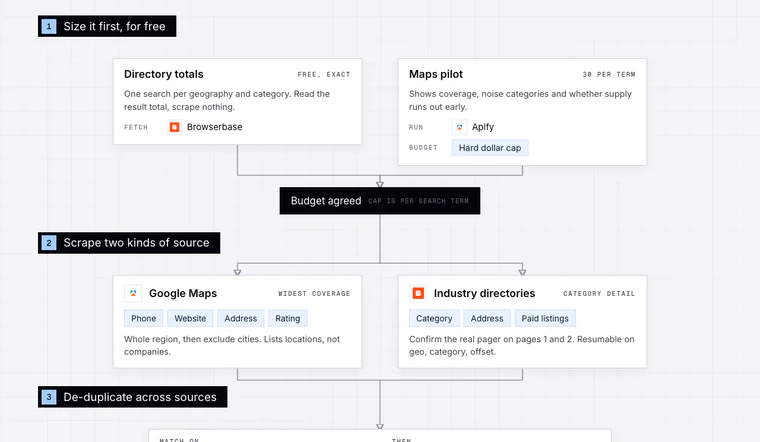
Task: Click the Industry directories card title
Action: 484,293
